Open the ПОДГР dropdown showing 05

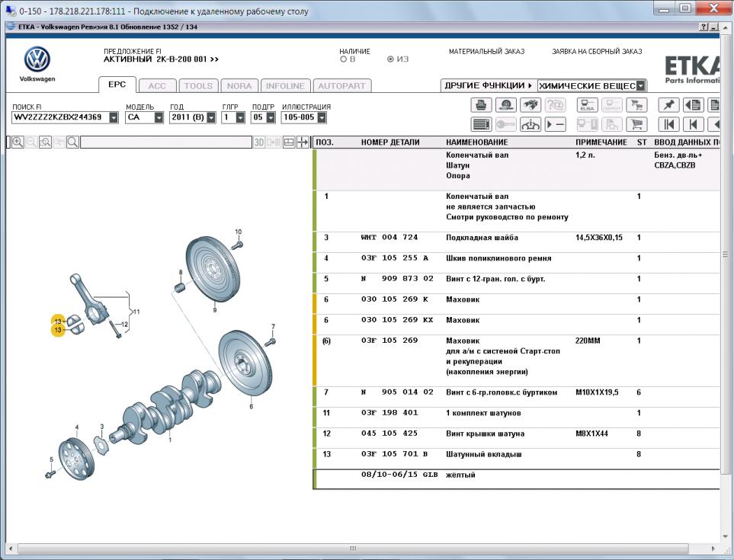tap(271, 117)
